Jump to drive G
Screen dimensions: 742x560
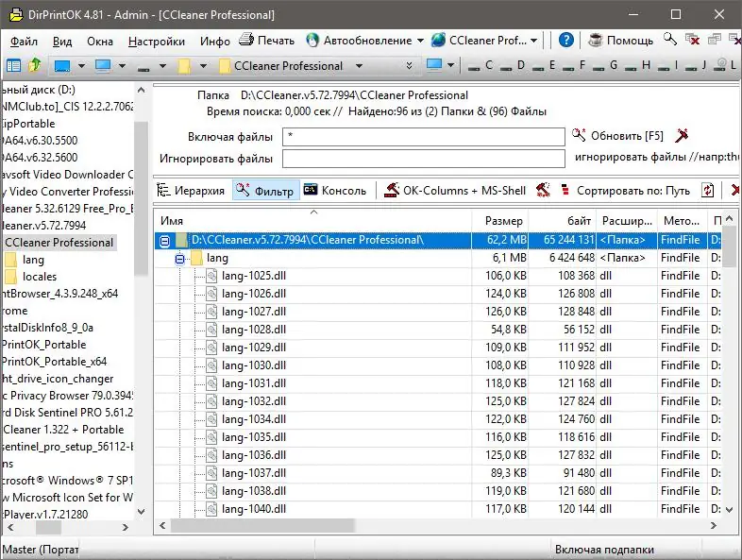pyautogui.click(x=605, y=65)
